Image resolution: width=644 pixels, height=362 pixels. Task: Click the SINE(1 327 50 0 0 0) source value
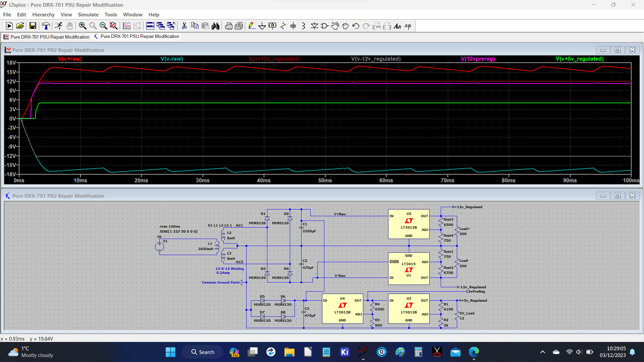point(179,232)
